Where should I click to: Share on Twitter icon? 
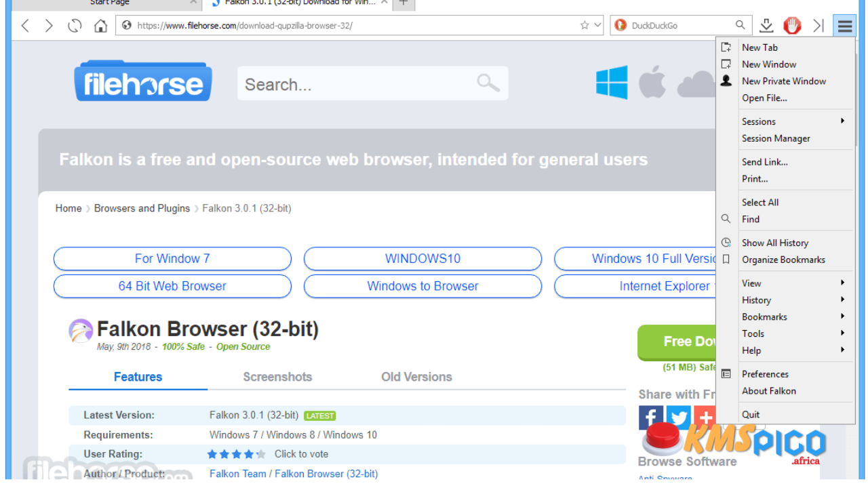678,418
